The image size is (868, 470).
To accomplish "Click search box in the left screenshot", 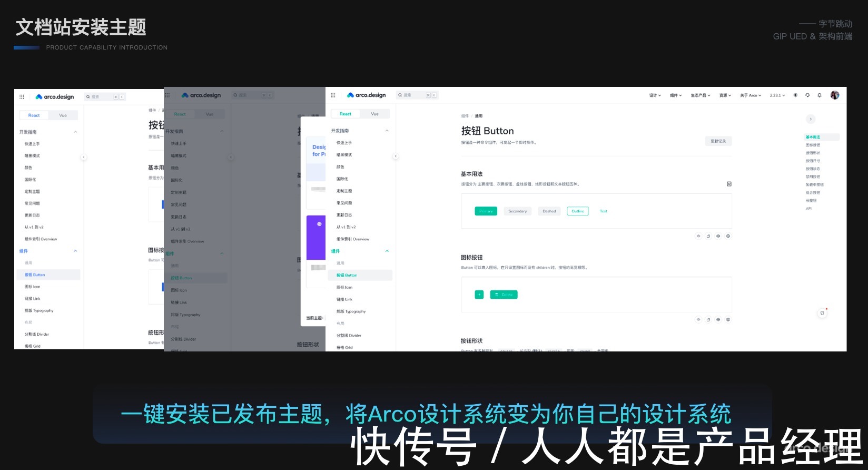I will click(105, 97).
